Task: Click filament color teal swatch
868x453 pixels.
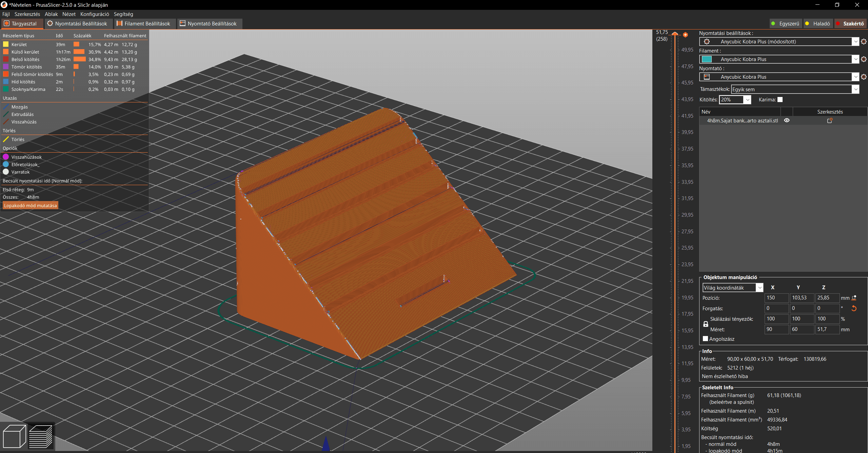Action: click(x=707, y=59)
